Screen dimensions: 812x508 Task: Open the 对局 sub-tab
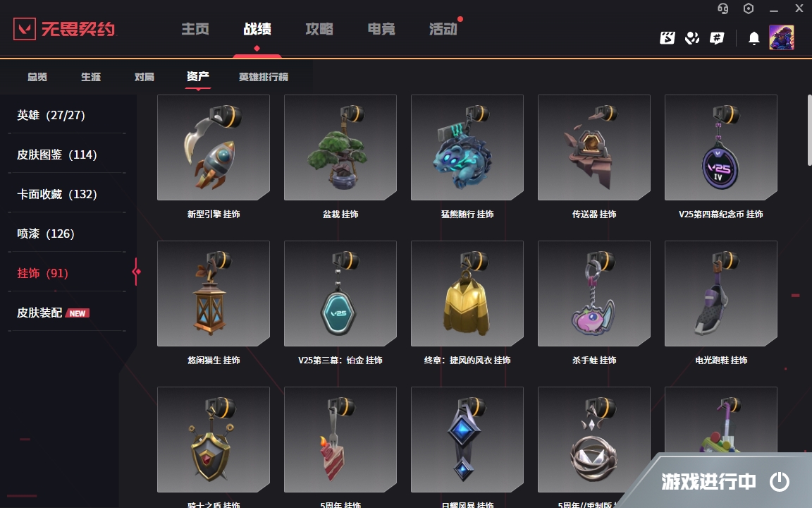point(144,77)
